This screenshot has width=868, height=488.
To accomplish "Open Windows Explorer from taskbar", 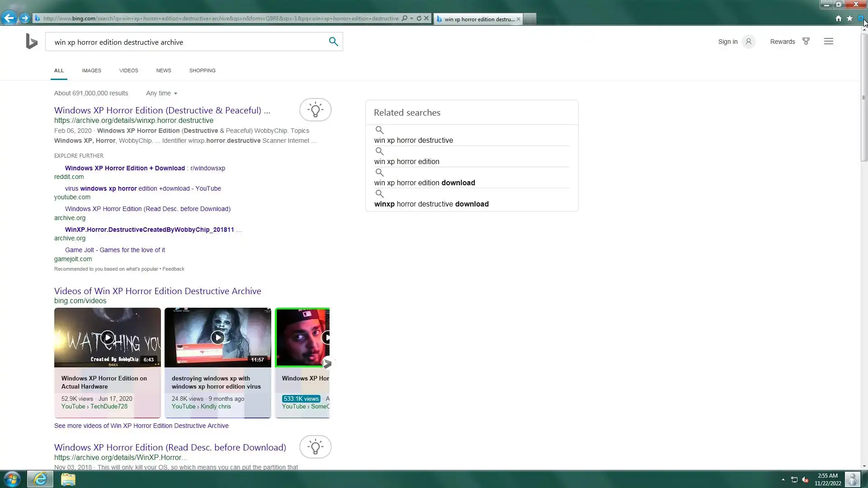I will [x=68, y=479].
